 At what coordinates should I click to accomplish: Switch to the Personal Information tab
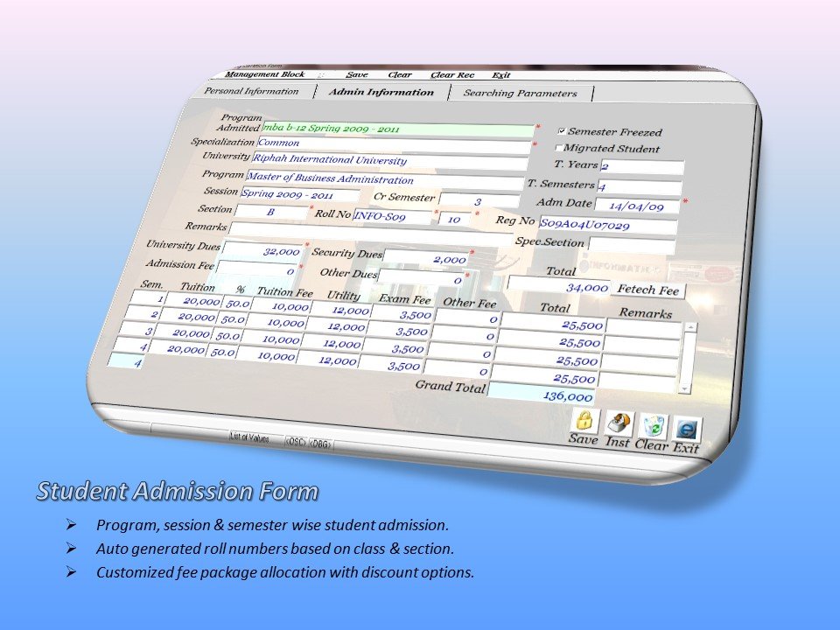(x=252, y=91)
